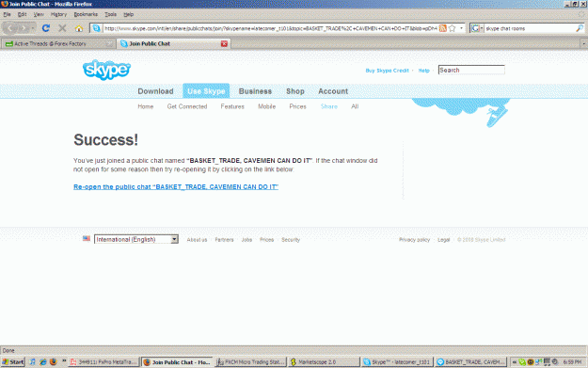Viewport: 588px width, 368px height.
Task: Open FxPro MetaTrader taskbar button
Action: pos(103,362)
